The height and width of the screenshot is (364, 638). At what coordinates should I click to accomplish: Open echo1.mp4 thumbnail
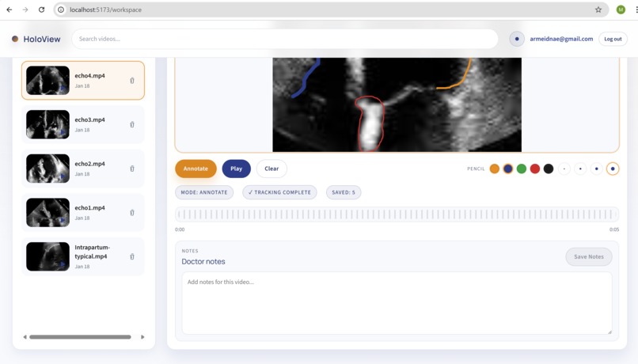[x=47, y=212]
